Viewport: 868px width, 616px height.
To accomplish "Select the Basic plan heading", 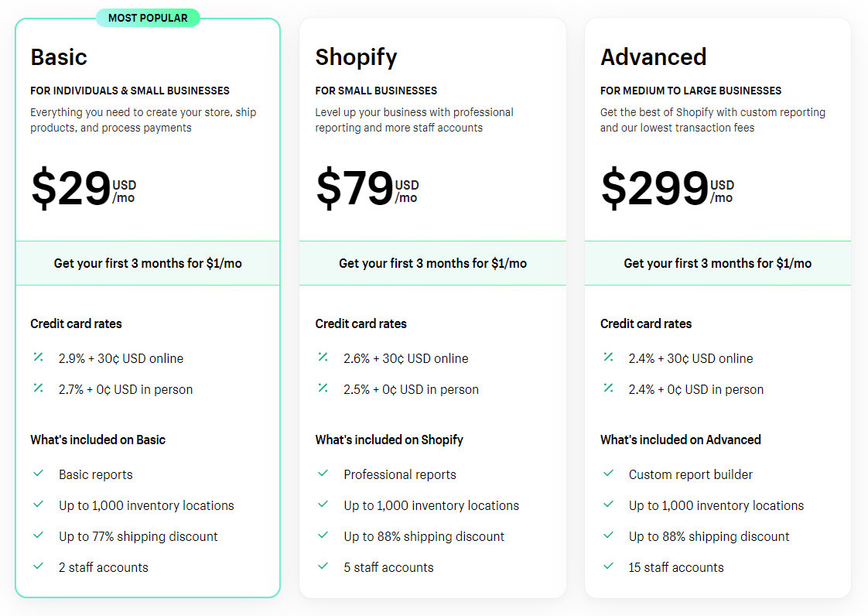I will point(59,57).
